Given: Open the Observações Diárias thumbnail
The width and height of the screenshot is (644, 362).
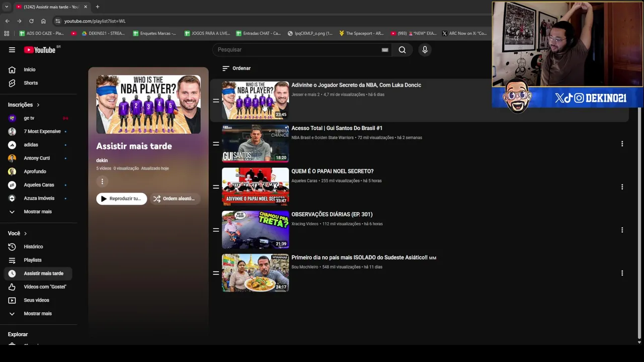Looking at the screenshot, I should pyautogui.click(x=256, y=230).
